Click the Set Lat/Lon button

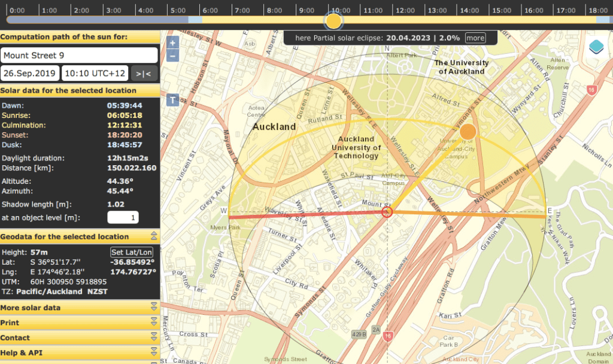point(132,252)
